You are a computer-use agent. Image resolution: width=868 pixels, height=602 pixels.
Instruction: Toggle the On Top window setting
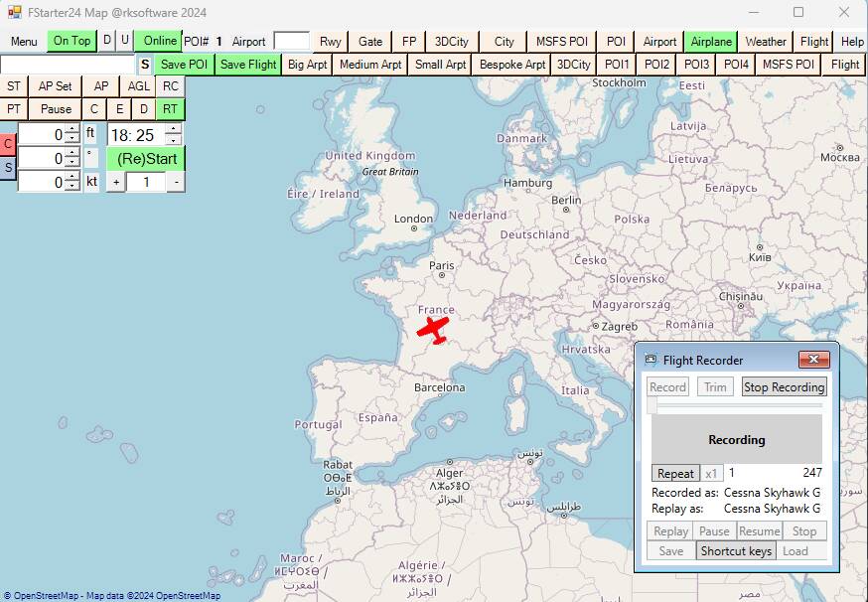[x=72, y=41]
